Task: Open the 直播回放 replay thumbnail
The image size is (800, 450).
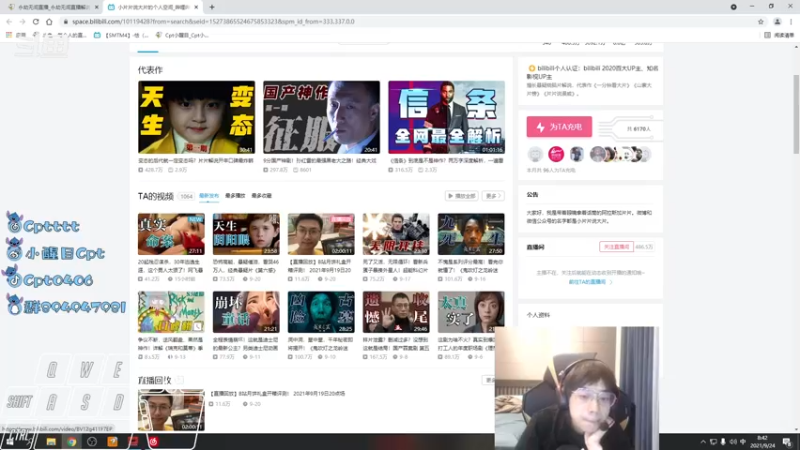Action: (x=171, y=410)
